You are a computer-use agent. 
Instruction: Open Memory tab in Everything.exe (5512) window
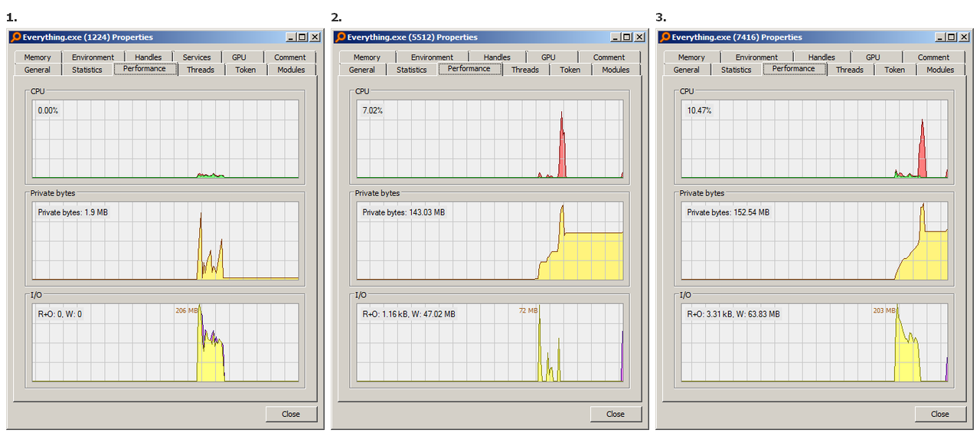[367, 57]
